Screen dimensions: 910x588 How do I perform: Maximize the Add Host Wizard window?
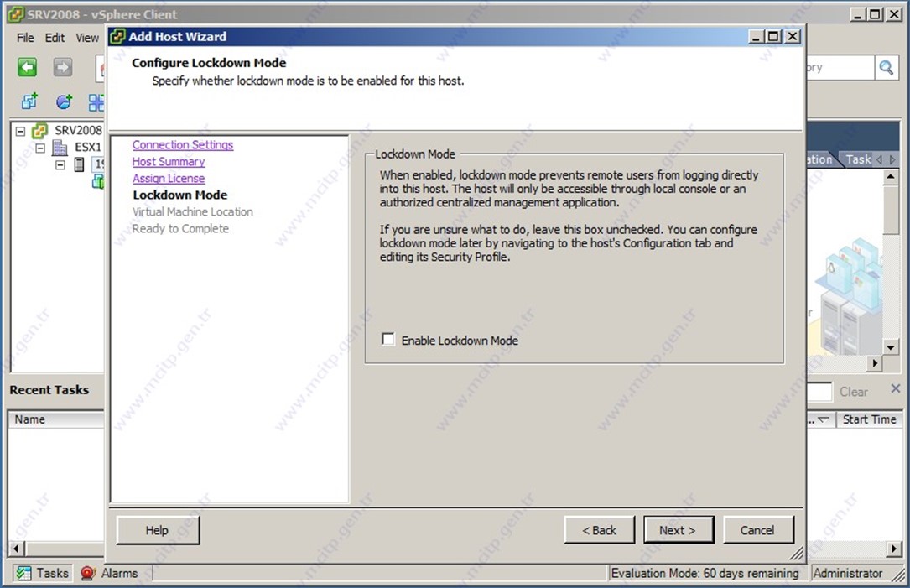(x=773, y=37)
